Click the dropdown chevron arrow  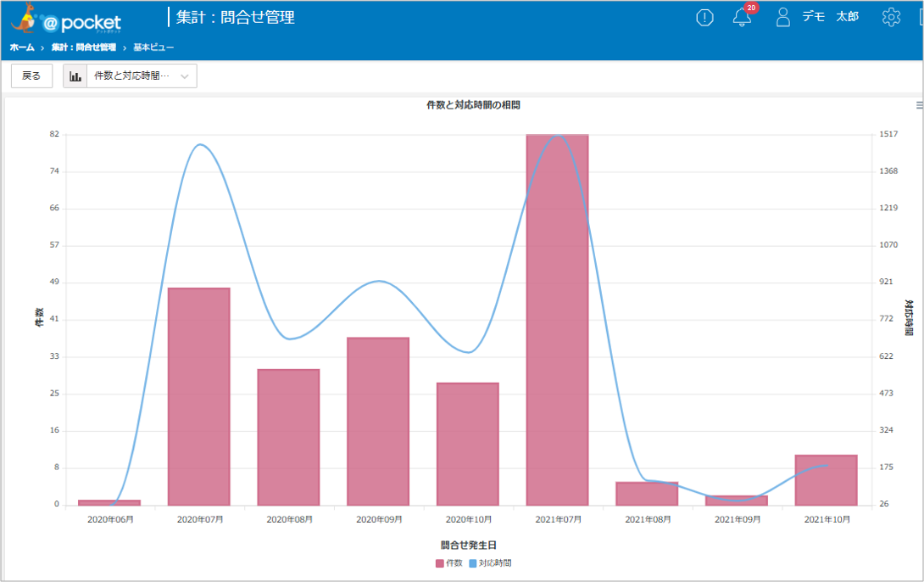(185, 76)
